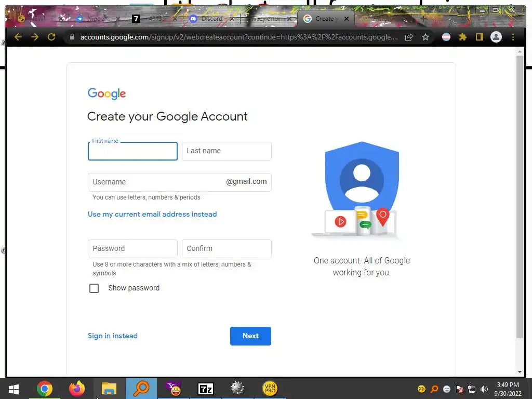Open the Chrome profile avatar menu
Image resolution: width=532 pixels, height=399 pixels.
coord(496,37)
